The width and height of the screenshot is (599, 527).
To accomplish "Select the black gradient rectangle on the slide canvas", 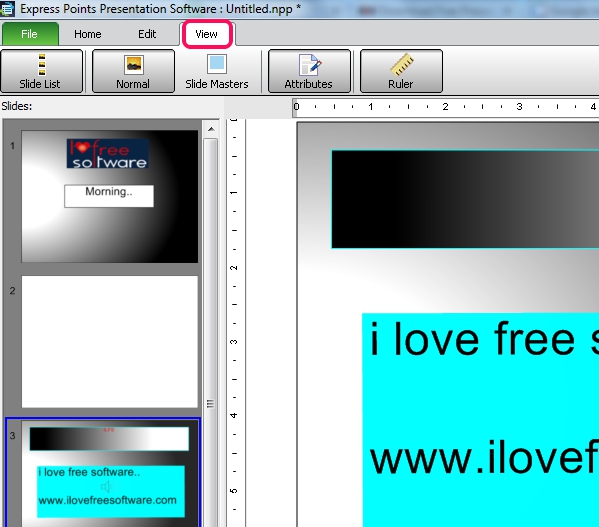I will point(465,199).
